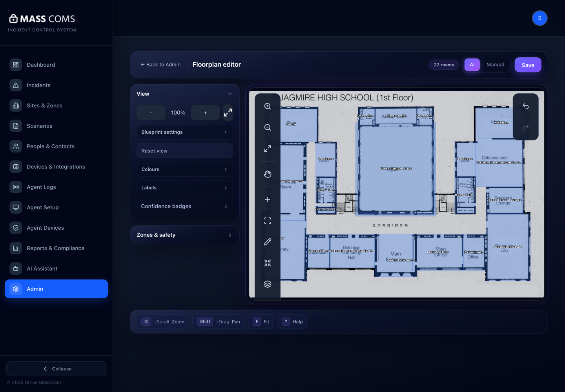
Task: Click the zoom out magnifier tool
Action: (268, 127)
